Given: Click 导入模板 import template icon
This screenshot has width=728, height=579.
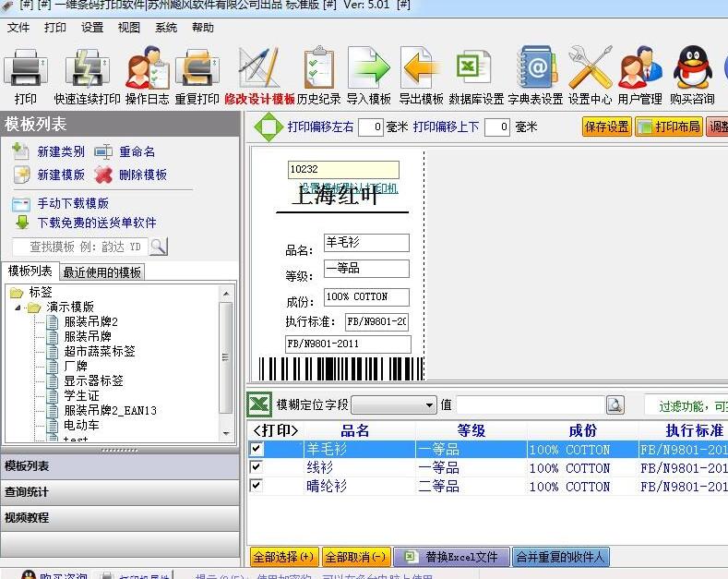Looking at the screenshot, I should pos(369,68).
